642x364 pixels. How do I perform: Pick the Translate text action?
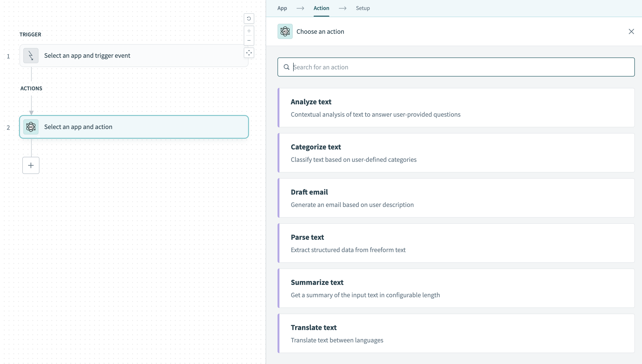coord(456,333)
